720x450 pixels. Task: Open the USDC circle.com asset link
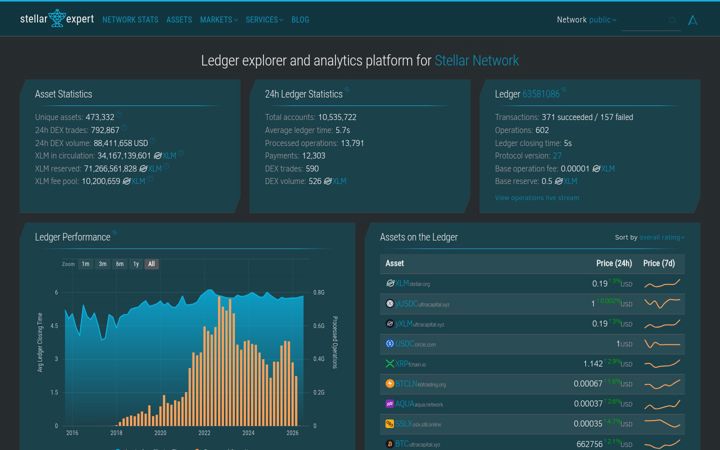coord(416,344)
